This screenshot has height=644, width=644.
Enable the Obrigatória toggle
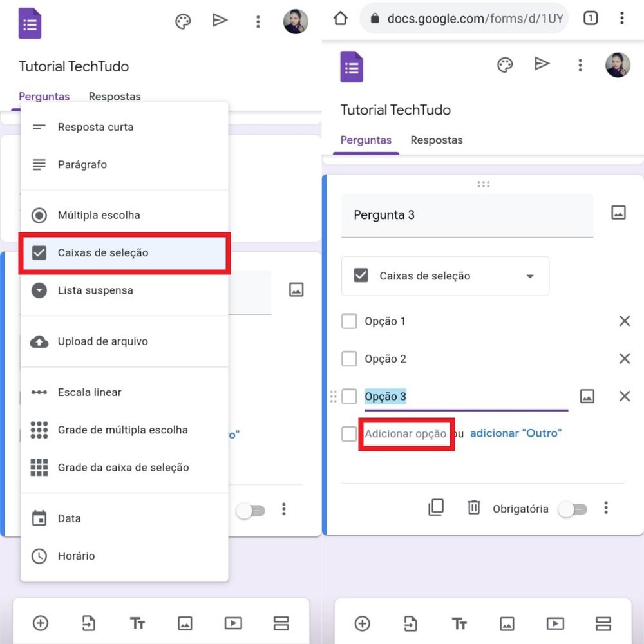(x=572, y=509)
